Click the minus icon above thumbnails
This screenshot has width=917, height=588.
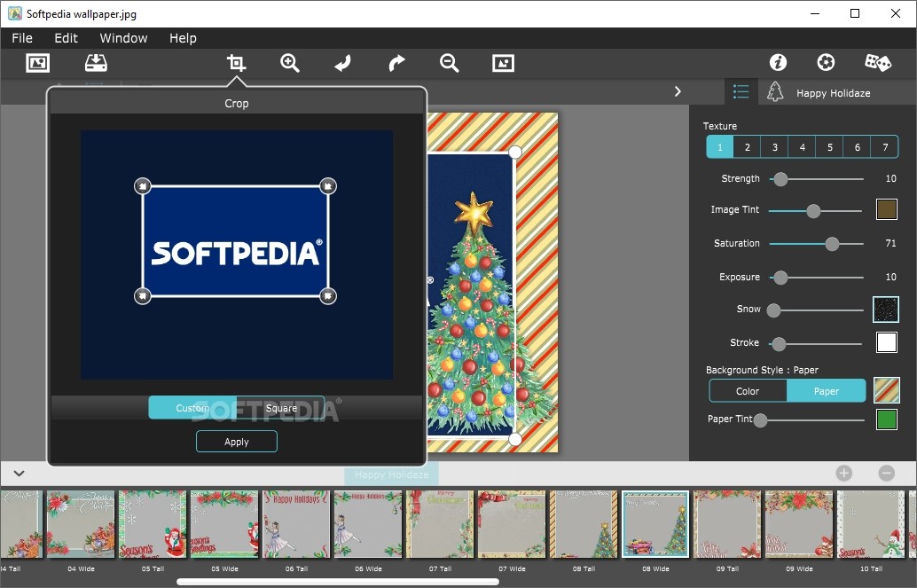coord(887,473)
